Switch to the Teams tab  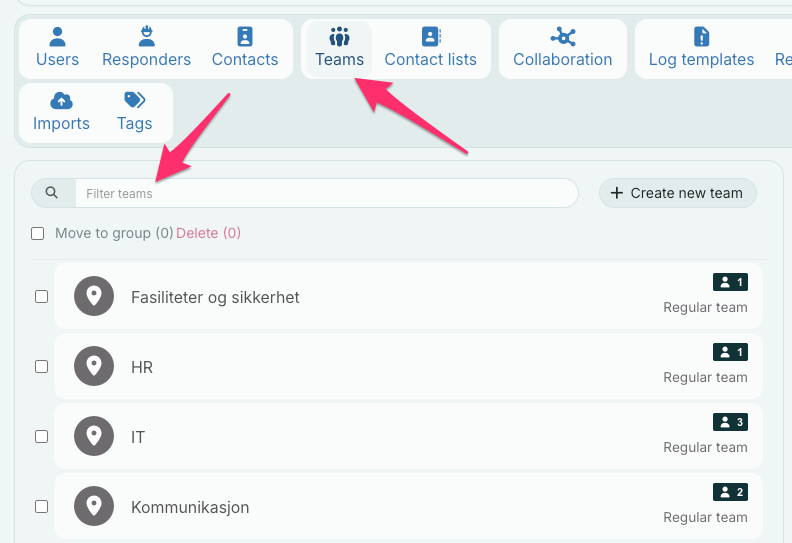pyautogui.click(x=339, y=48)
